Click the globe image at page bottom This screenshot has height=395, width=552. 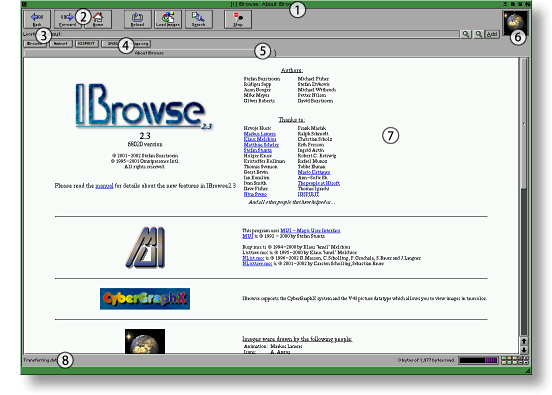coord(145,341)
